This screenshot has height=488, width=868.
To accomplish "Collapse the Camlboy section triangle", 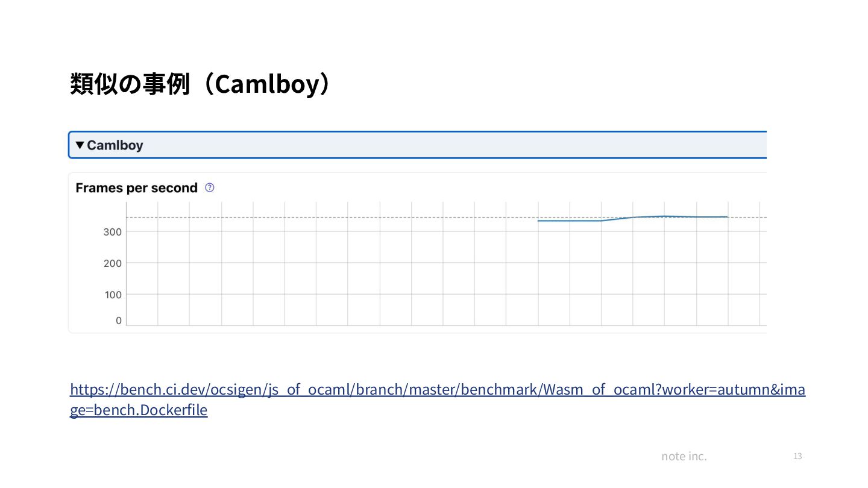I will click(80, 145).
